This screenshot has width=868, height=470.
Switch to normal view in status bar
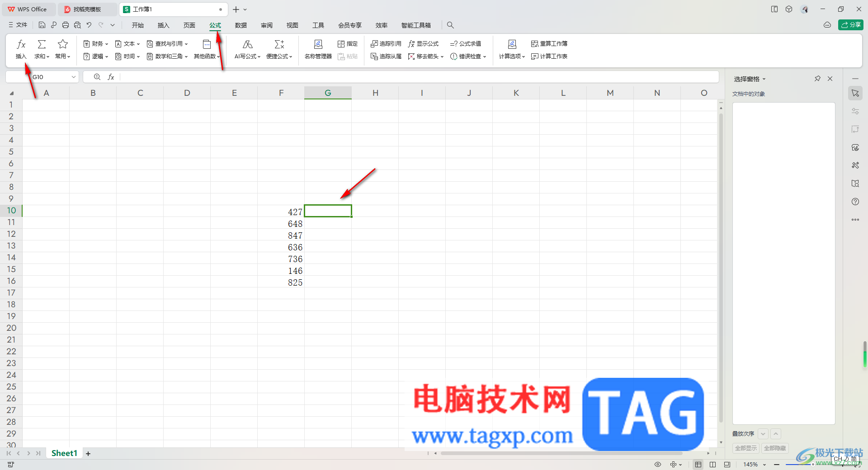(698, 465)
